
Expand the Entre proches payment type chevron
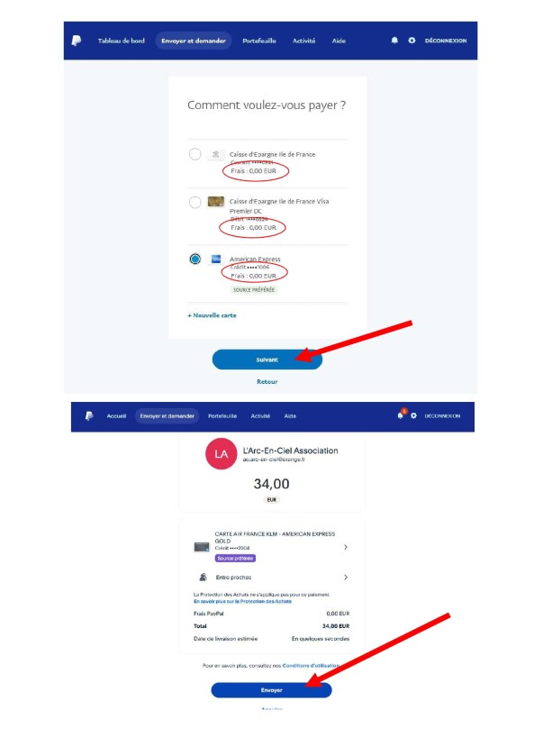coord(346,577)
